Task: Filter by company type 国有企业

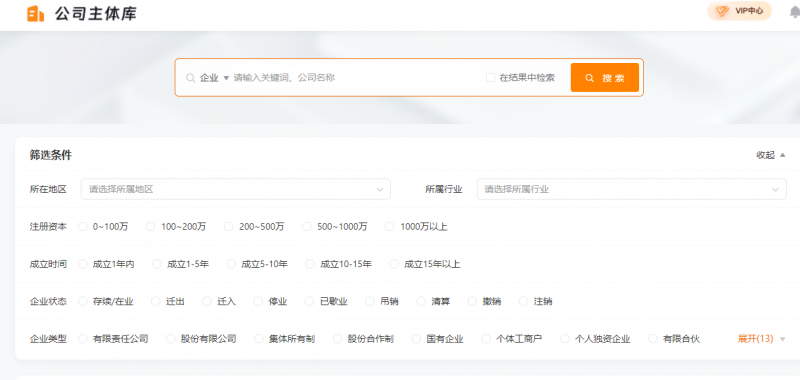Action: click(x=416, y=339)
